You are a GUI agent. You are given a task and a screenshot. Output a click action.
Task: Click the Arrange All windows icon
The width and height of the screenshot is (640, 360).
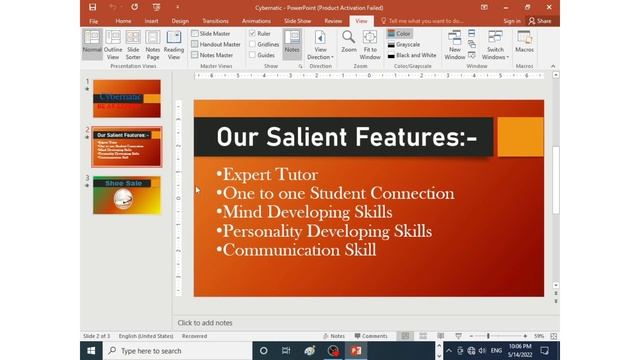pos(471,33)
